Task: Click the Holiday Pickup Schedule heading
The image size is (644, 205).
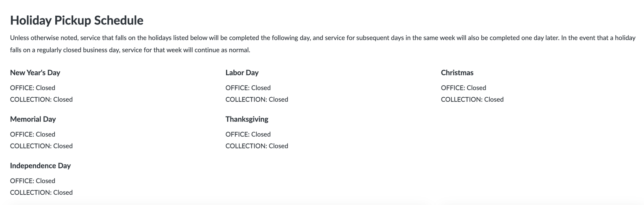Action: (77, 21)
